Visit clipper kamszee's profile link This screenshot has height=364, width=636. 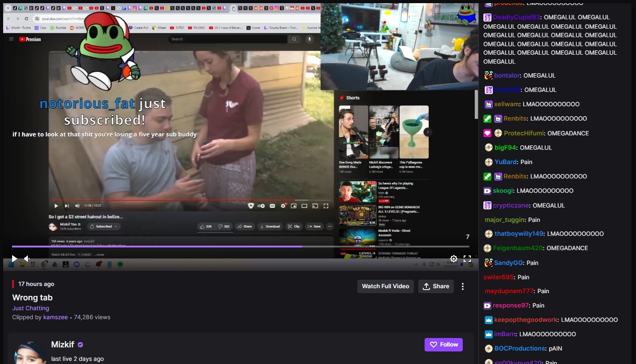click(55, 317)
